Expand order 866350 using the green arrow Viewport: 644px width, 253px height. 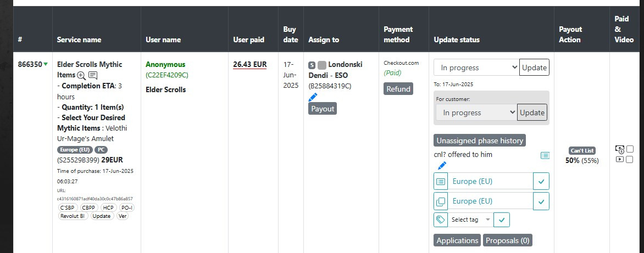46,64
